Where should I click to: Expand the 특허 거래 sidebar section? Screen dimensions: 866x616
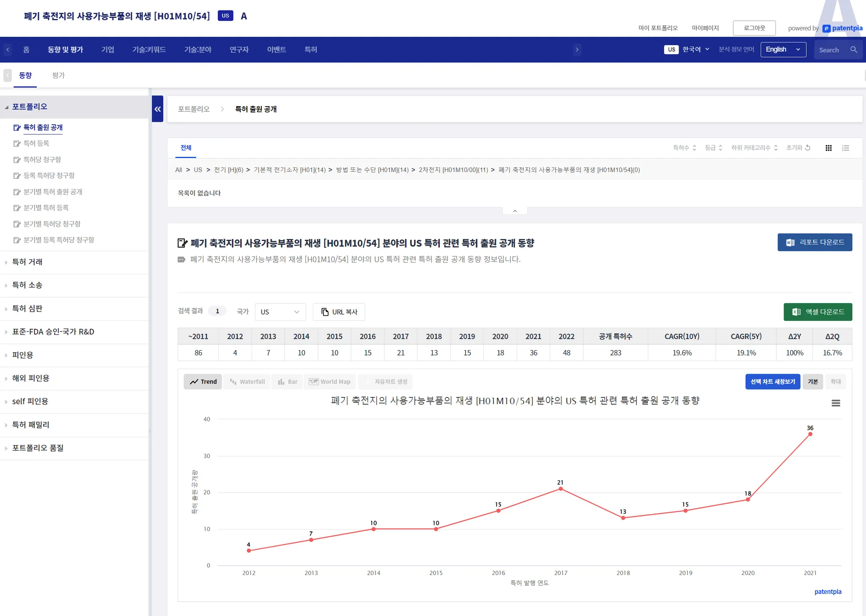point(27,262)
